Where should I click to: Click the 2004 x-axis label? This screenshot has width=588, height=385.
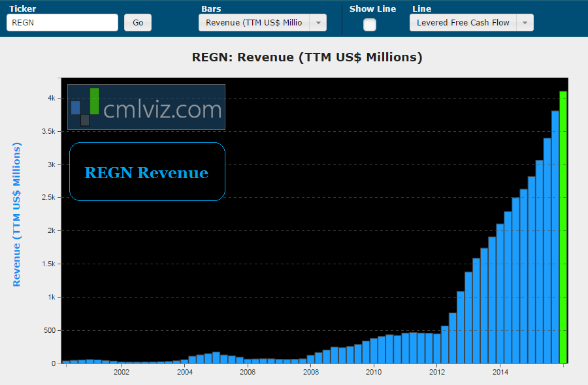pyautogui.click(x=185, y=372)
